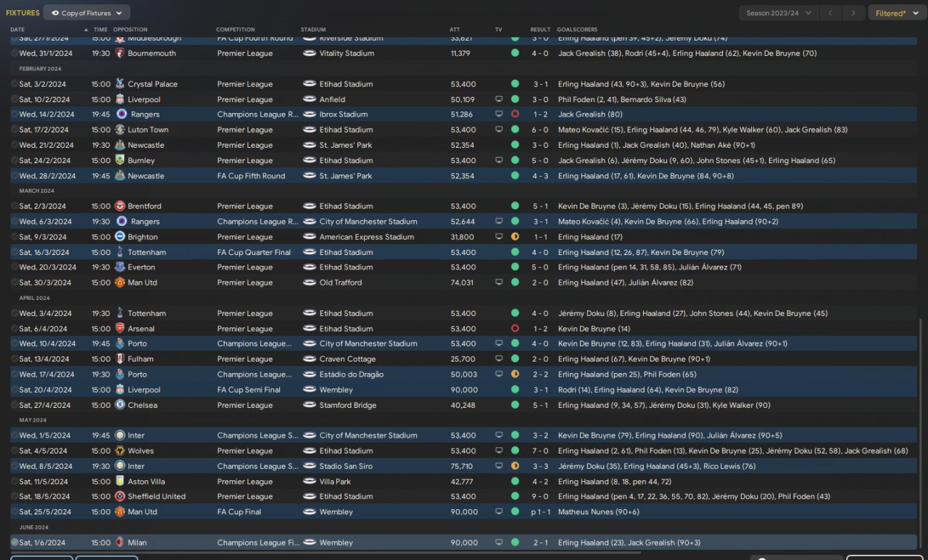Click the stadium icon beside Anfield
Image resolution: width=928 pixels, height=560 pixels.
[309, 99]
